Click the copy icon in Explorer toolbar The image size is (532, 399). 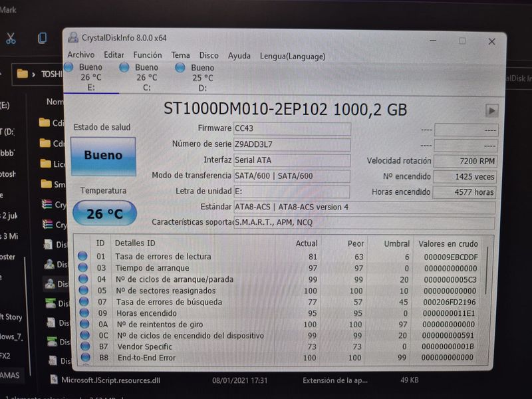click(43, 38)
